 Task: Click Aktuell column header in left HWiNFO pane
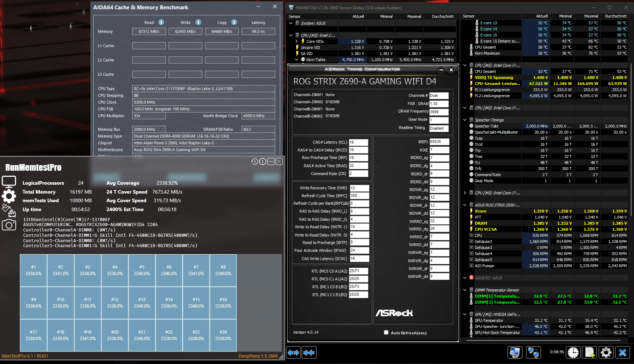click(x=352, y=16)
